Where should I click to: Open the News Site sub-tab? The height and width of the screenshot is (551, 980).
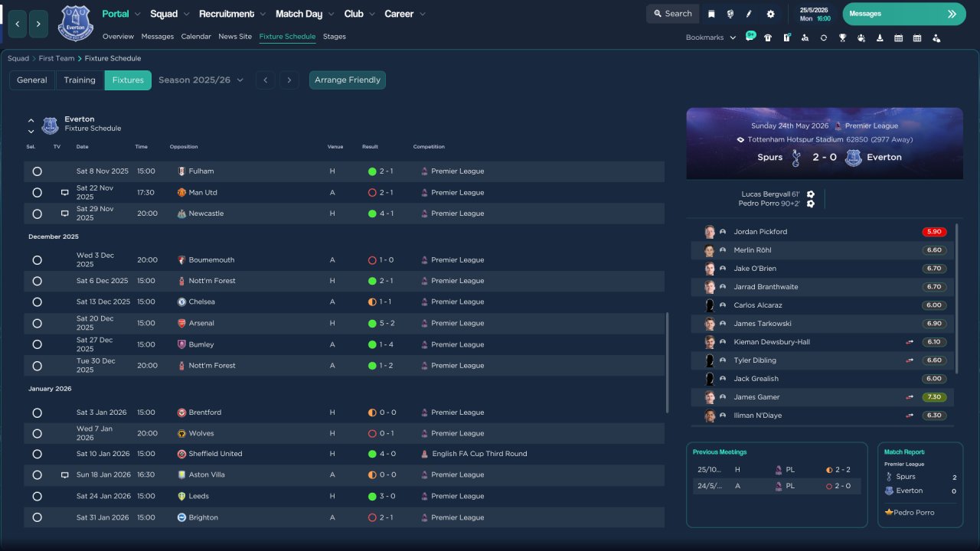click(235, 37)
